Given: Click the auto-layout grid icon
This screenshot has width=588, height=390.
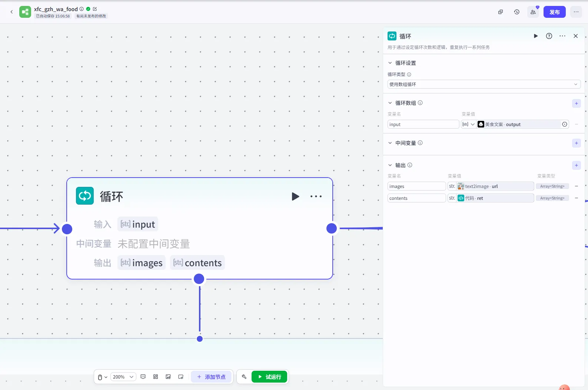Looking at the screenshot, I should (156, 377).
